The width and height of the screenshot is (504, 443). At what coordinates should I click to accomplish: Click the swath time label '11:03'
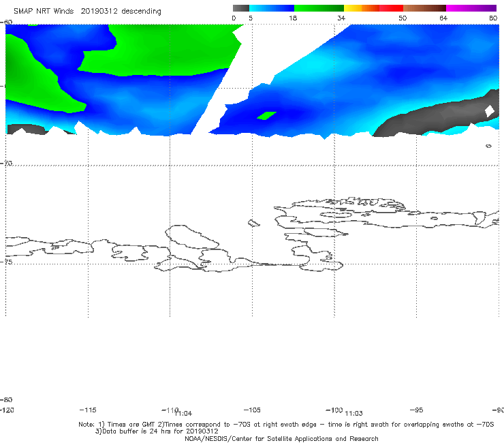(353, 414)
